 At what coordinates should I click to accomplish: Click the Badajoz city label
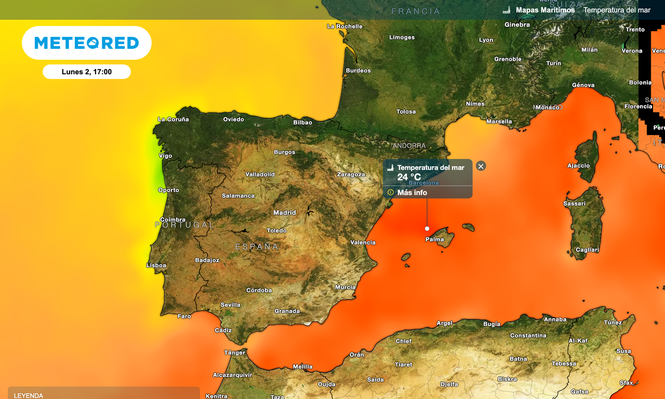pyautogui.click(x=207, y=260)
